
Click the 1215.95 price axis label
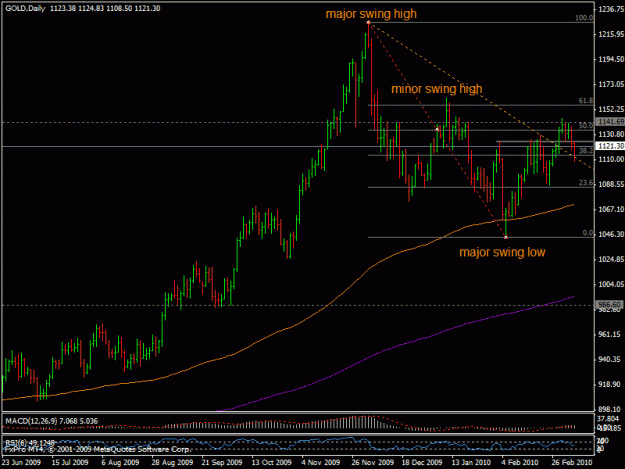point(611,34)
